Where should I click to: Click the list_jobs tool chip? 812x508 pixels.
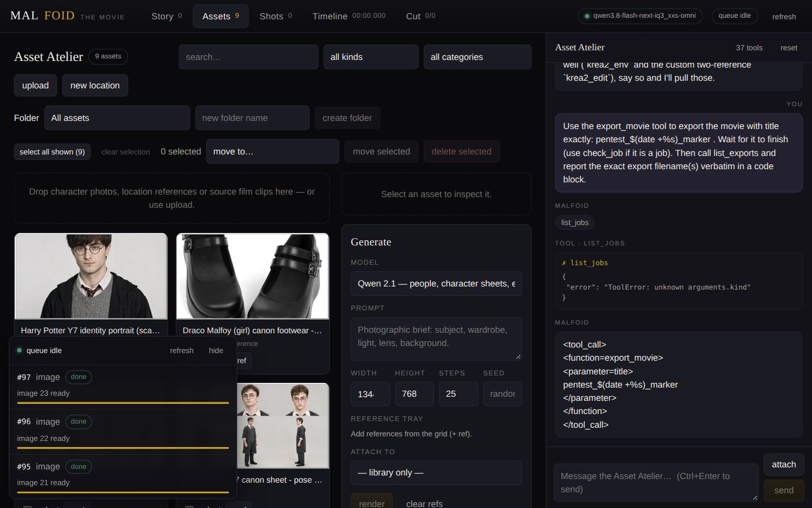(575, 223)
